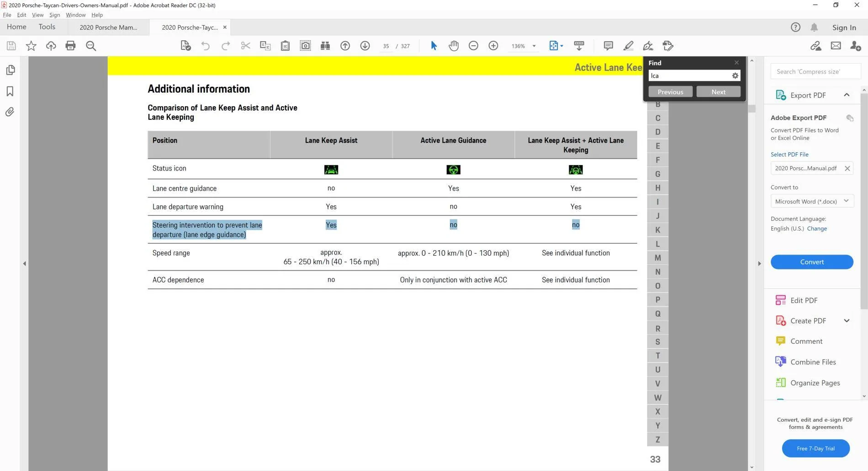The height and width of the screenshot is (471, 868).
Task: Click the Previous find result button
Action: (x=670, y=92)
